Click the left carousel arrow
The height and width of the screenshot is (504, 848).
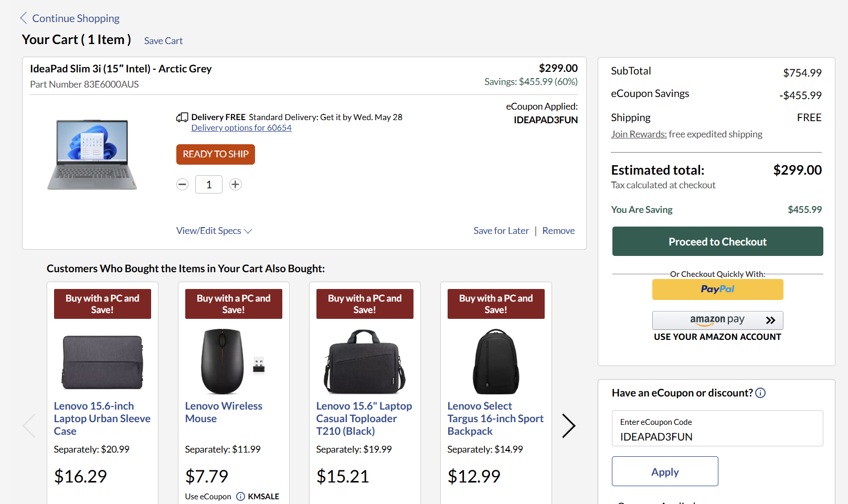coord(29,425)
